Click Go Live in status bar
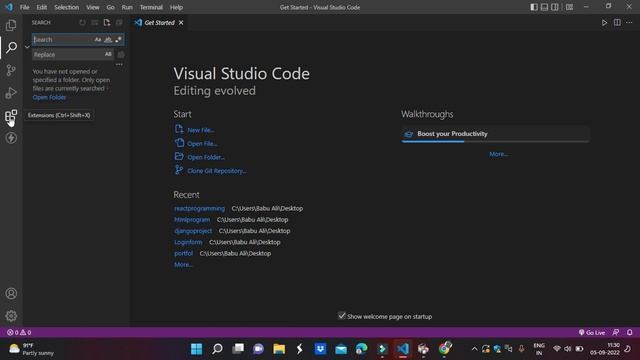This screenshot has width=640, height=360. pos(592,332)
